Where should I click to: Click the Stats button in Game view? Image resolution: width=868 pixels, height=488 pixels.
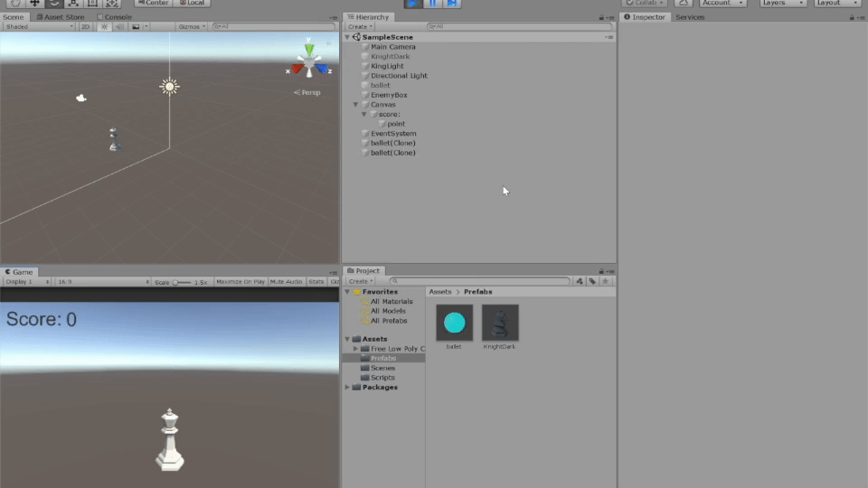[316, 282]
